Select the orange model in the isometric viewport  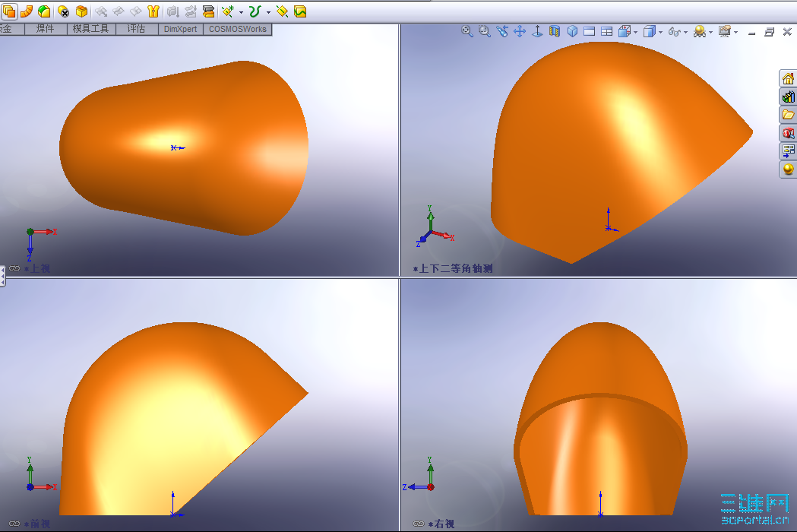tap(599, 153)
